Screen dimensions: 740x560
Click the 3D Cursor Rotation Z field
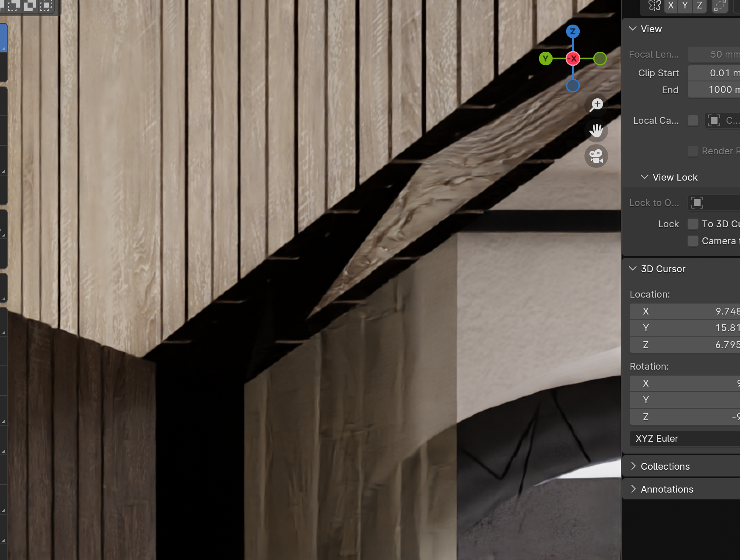click(x=685, y=417)
